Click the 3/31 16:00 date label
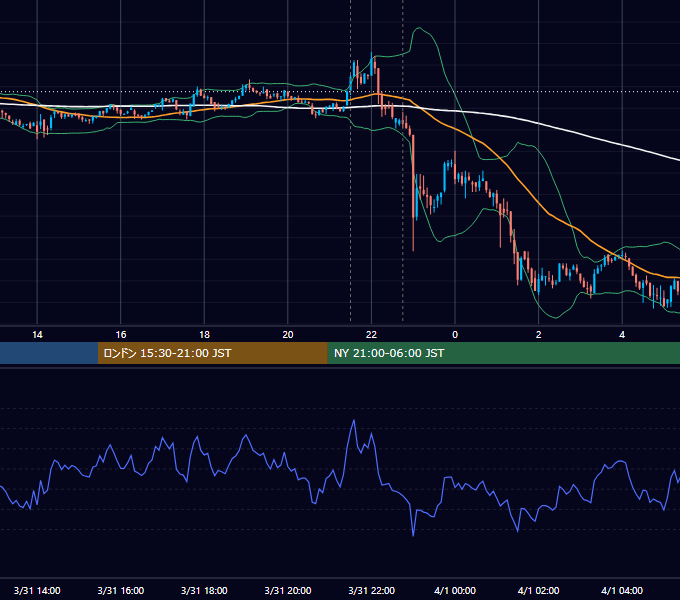The width and height of the screenshot is (680, 600). (121, 590)
